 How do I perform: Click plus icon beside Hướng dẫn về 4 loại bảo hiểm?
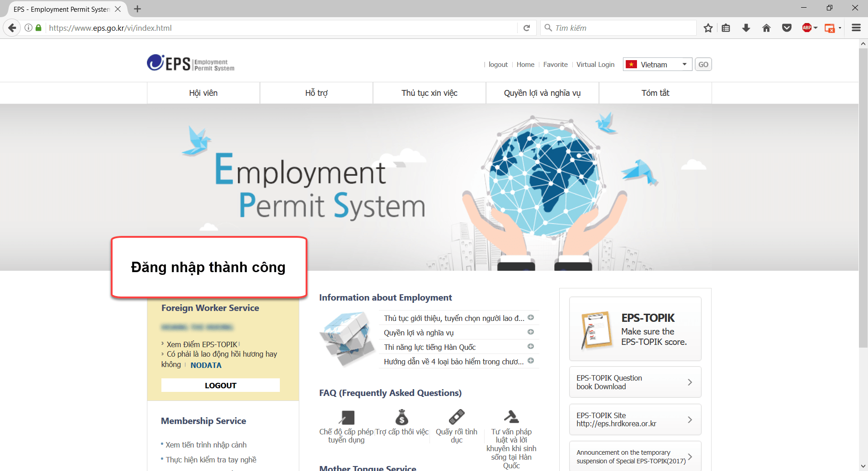531,361
